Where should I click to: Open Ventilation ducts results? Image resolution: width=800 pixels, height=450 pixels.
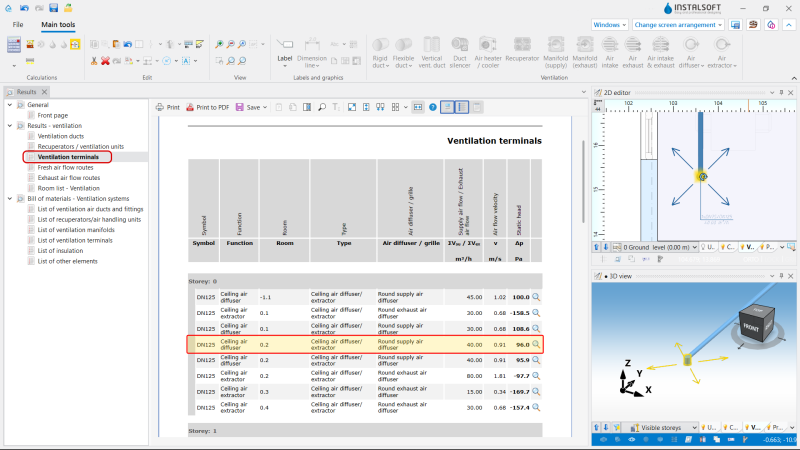(x=61, y=136)
